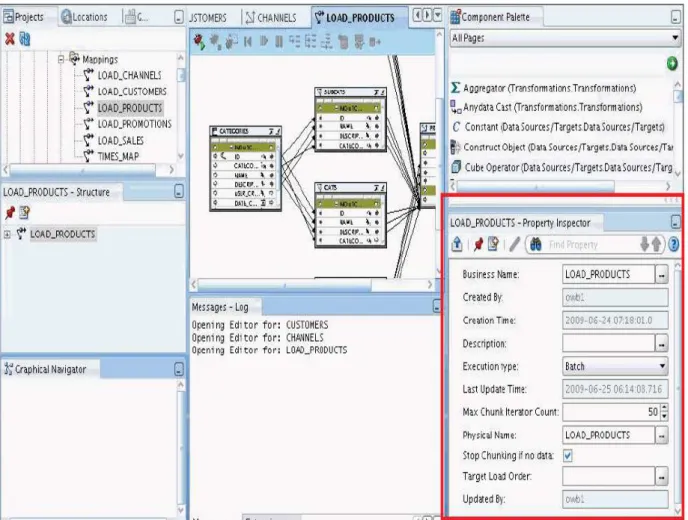Click the ellipsis button next to Target Load Order
The height and width of the screenshot is (520, 688).
pos(661,476)
